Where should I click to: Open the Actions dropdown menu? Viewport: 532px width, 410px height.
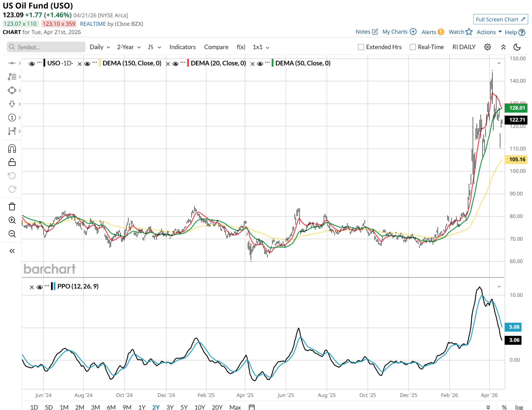(489, 32)
